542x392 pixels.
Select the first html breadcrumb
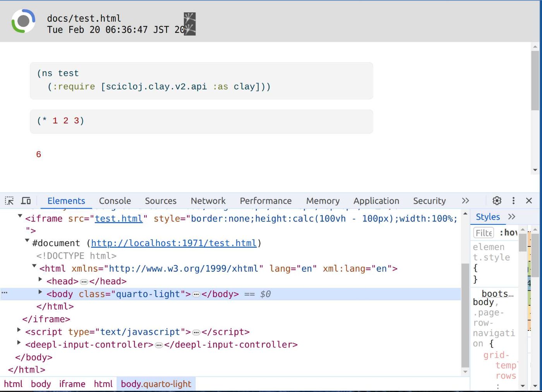13,384
